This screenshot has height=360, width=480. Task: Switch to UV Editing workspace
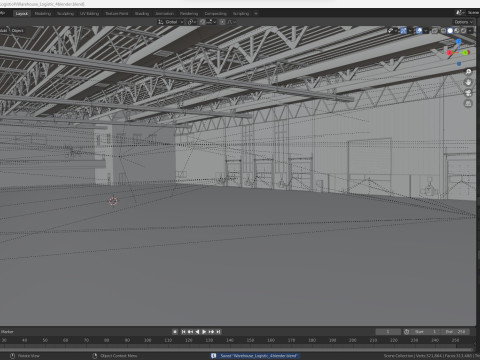click(x=90, y=14)
